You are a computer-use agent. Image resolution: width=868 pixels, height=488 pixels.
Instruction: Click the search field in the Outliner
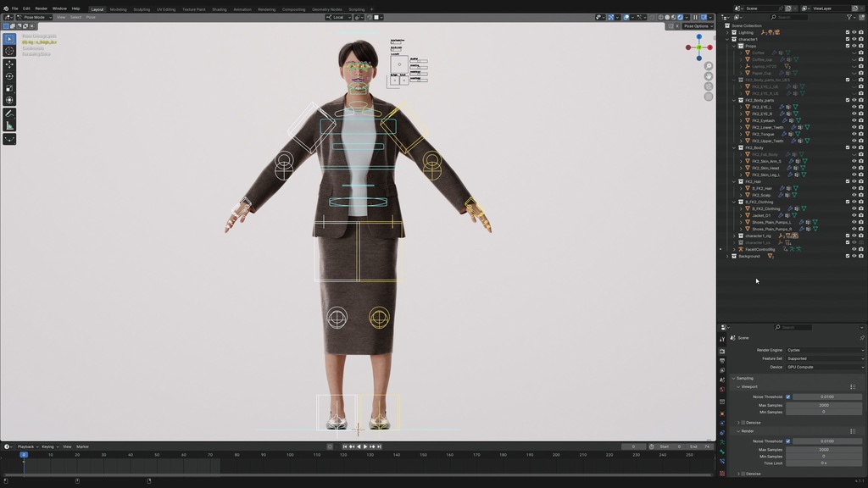click(790, 17)
